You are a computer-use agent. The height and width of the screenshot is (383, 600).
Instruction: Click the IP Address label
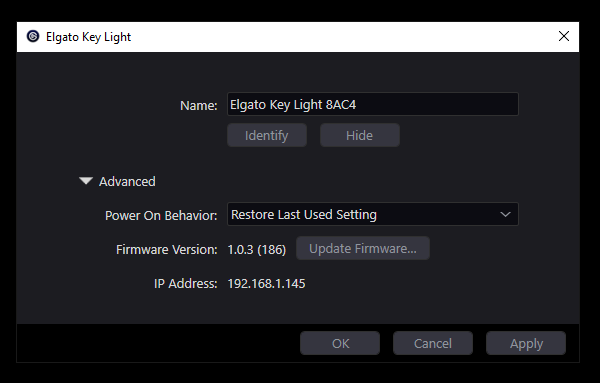pyautogui.click(x=186, y=284)
